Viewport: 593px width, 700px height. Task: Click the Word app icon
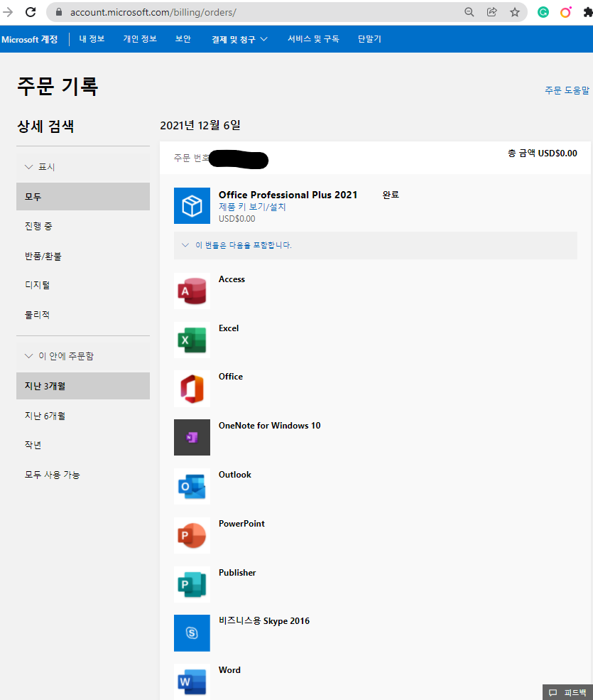[192, 682]
